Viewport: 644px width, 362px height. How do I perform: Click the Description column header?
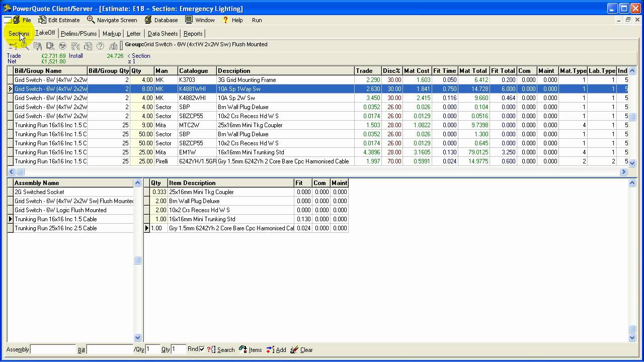coord(285,71)
